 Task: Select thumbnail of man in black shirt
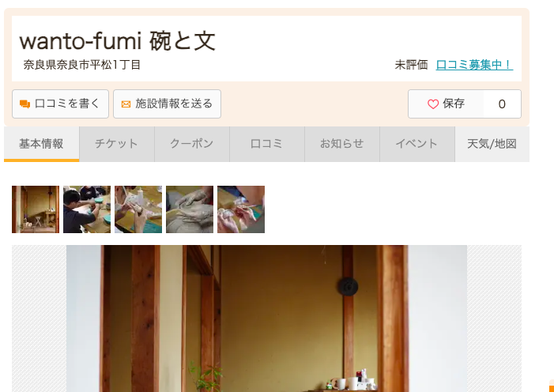(87, 209)
